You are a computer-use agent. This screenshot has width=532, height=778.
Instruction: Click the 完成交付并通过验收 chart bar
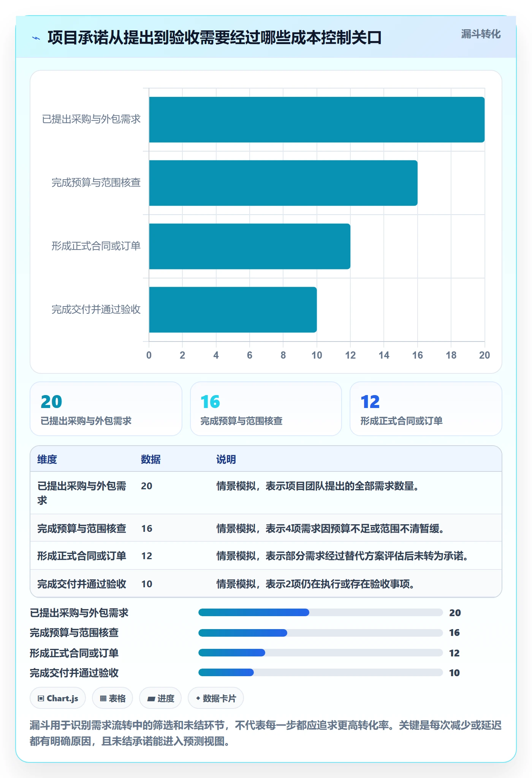pyautogui.click(x=233, y=310)
